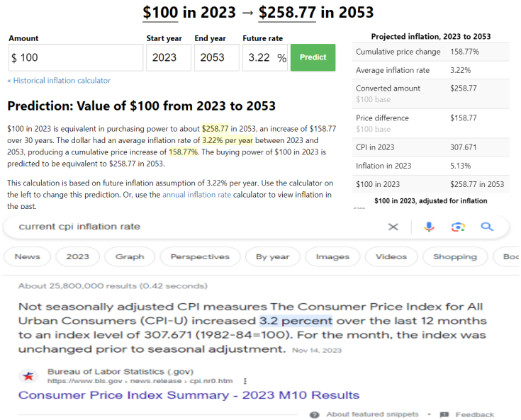Click the magnifying glass search icon

[487, 227]
